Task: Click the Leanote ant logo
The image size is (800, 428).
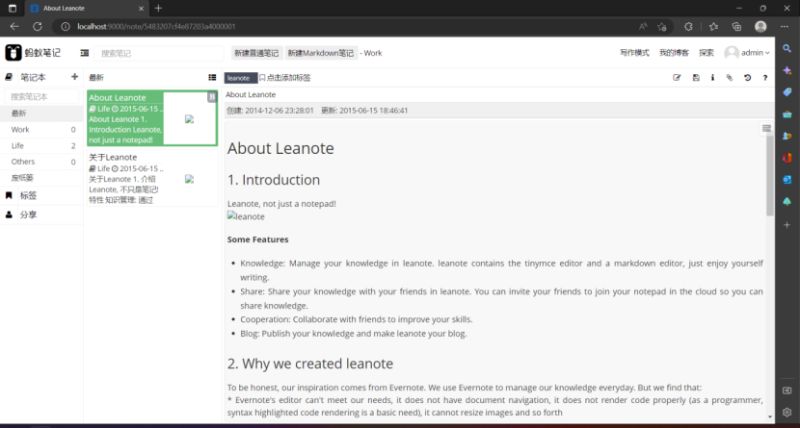Action: 13,53
